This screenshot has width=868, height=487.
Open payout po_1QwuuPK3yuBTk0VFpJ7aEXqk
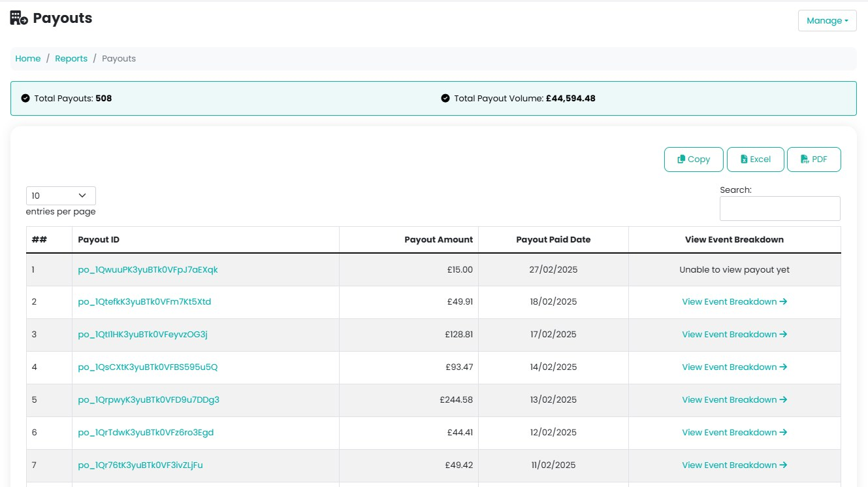tap(148, 269)
